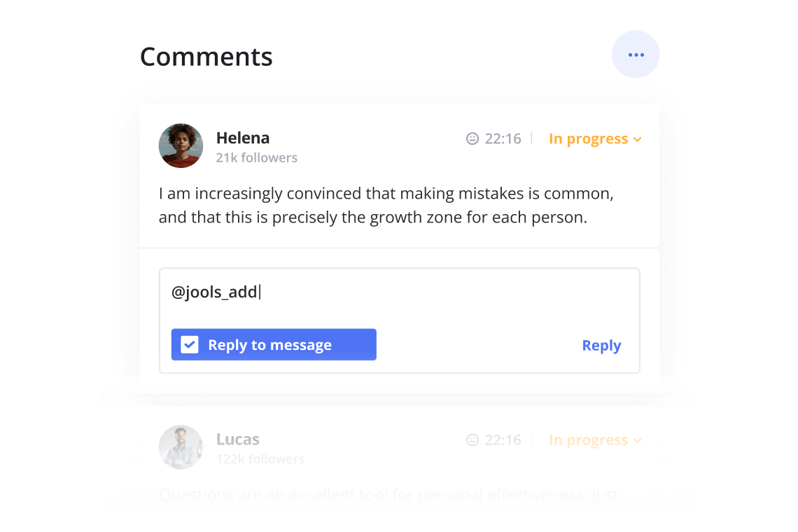Screen dimensions: 798x532
Task: Click the checkmark inside Reply to message
Action: [x=189, y=344]
